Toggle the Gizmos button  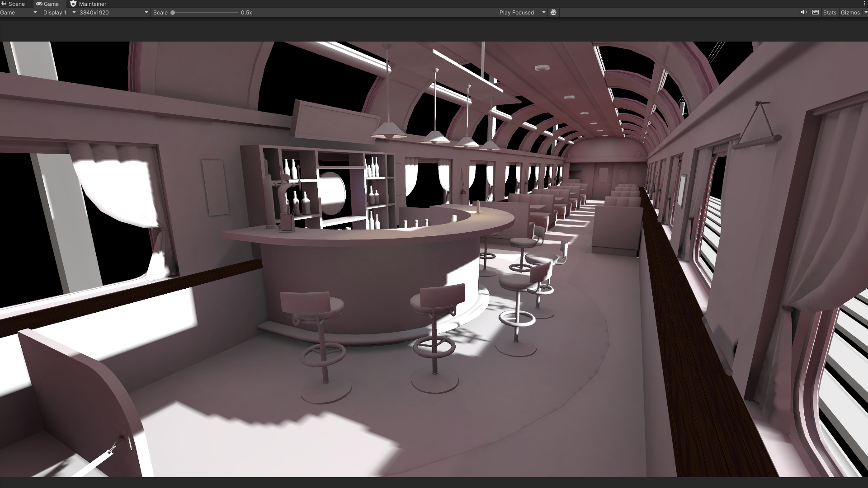(x=850, y=13)
